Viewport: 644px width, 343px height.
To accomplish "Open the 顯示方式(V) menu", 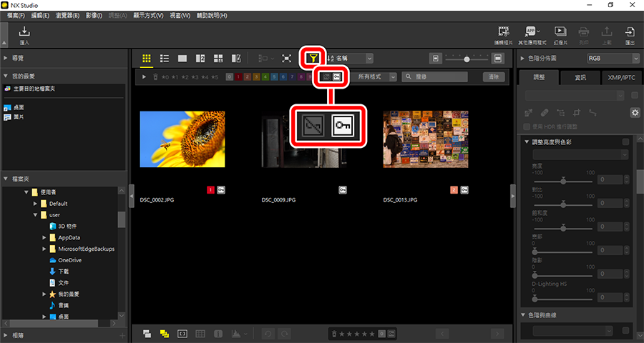I will tap(148, 16).
